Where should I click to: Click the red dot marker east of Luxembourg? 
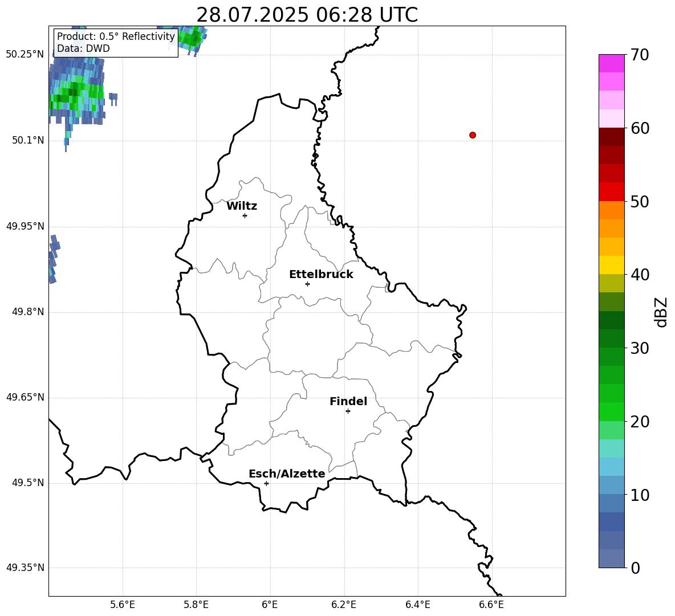473,135
